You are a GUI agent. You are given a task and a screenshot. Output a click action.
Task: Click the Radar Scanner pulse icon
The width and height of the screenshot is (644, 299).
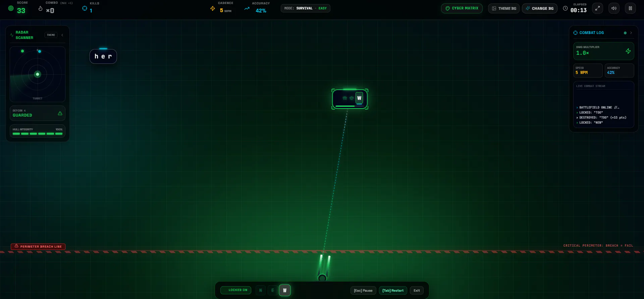coord(12,35)
